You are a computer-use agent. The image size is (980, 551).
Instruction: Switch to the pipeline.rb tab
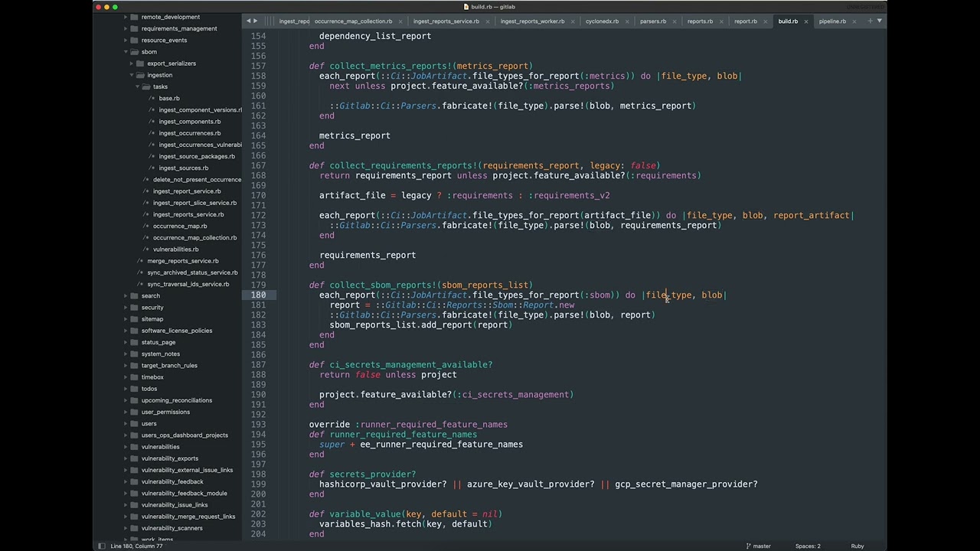pyautogui.click(x=832, y=21)
